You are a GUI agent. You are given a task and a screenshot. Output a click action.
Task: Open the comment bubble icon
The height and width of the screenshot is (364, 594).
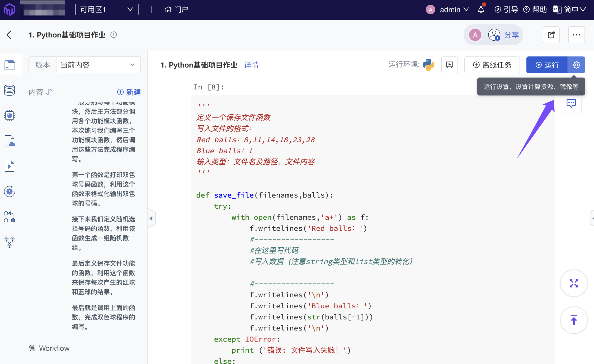571,103
